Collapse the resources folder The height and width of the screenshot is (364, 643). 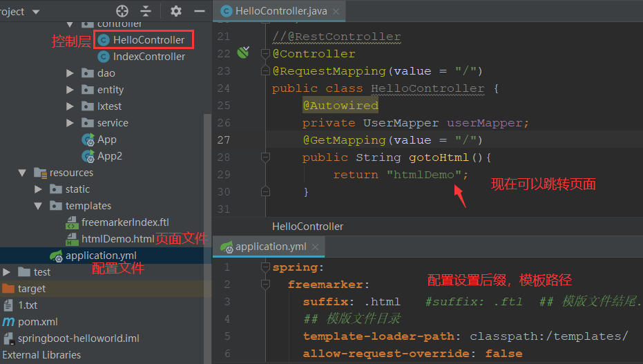coord(22,173)
